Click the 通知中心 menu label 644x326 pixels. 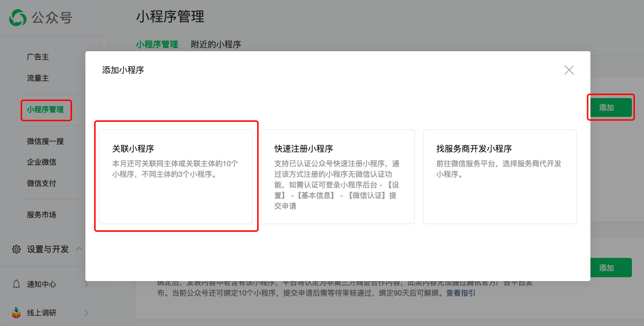coord(41,284)
